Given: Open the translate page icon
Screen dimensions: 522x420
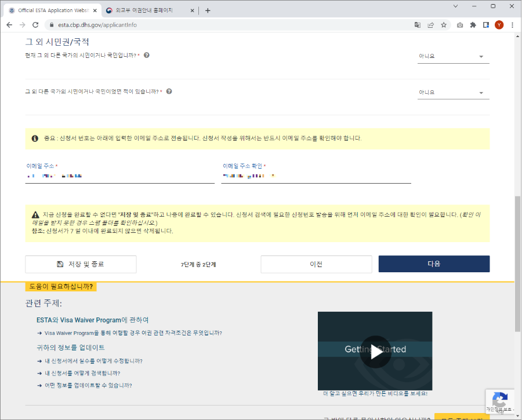Looking at the screenshot, I should 417,25.
